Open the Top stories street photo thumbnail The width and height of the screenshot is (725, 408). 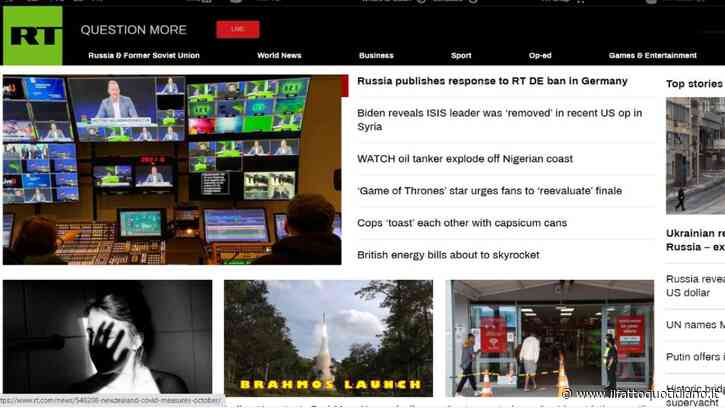coord(695,155)
